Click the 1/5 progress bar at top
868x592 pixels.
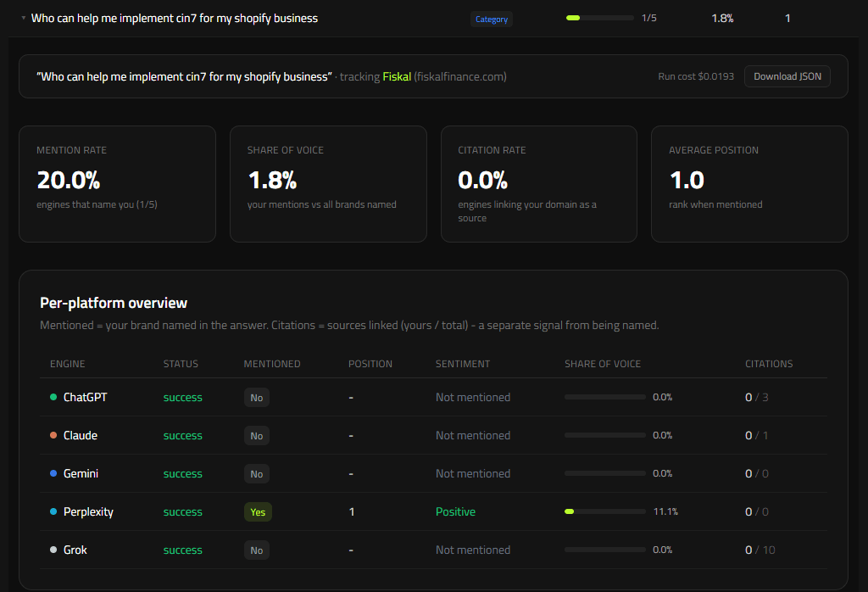(599, 19)
